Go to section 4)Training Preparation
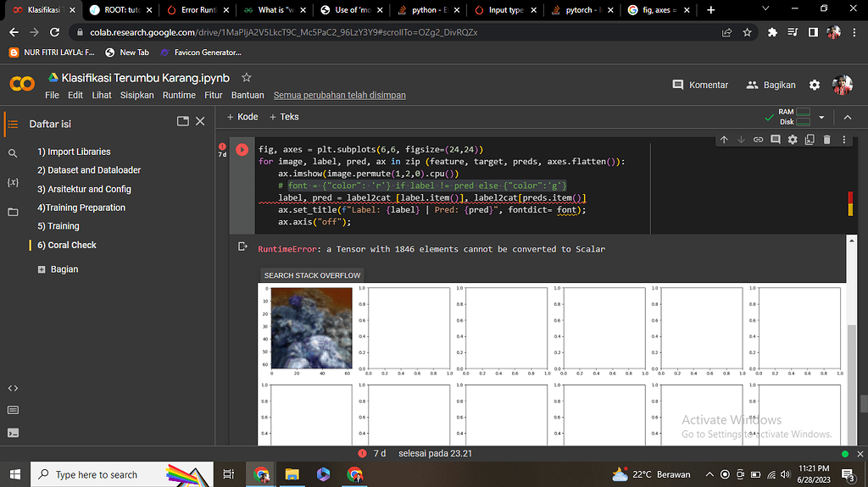Image resolution: width=868 pixels, height=487 pixels. click(81, 208)
